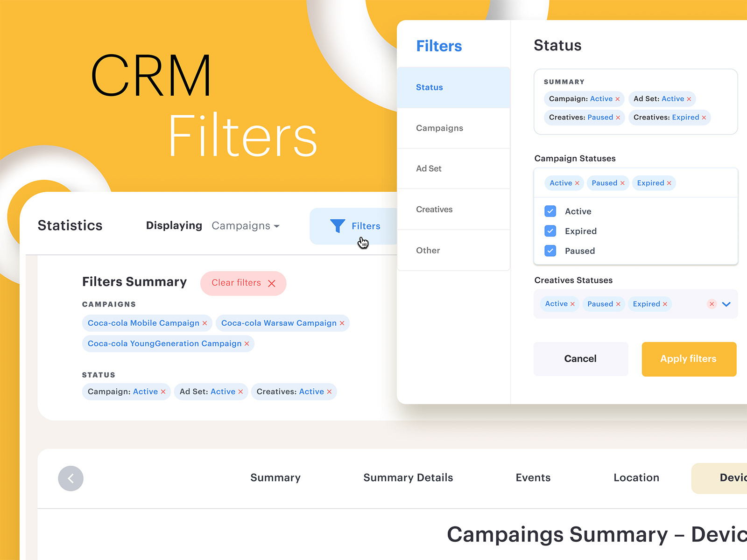Screen dimensions: 747x560
Task: Remove Active chip from Campaign Statuses
Action: pos(578,183)
